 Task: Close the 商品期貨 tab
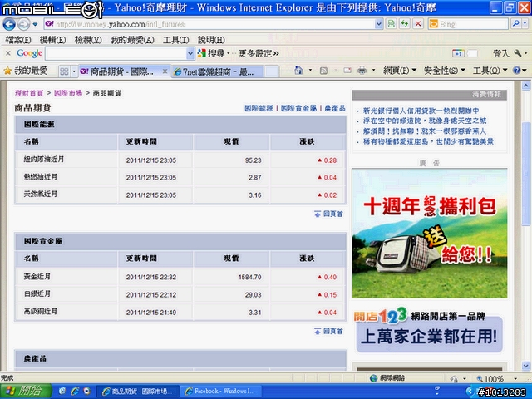point(165,71)
